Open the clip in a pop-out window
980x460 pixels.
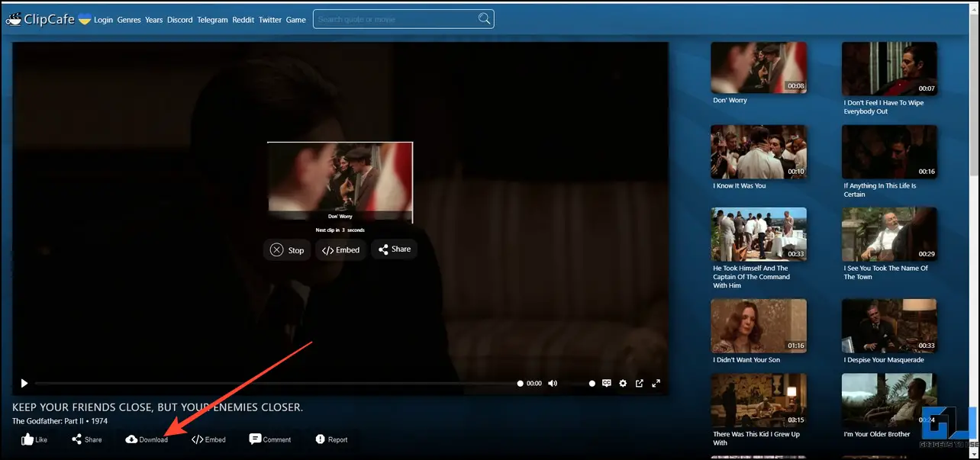640,383
